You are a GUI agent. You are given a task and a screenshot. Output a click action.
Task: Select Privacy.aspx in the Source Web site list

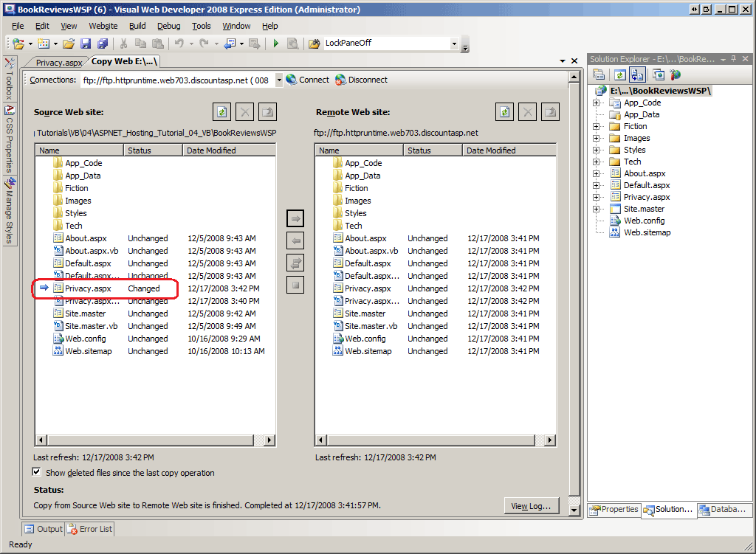click(88, 288)
